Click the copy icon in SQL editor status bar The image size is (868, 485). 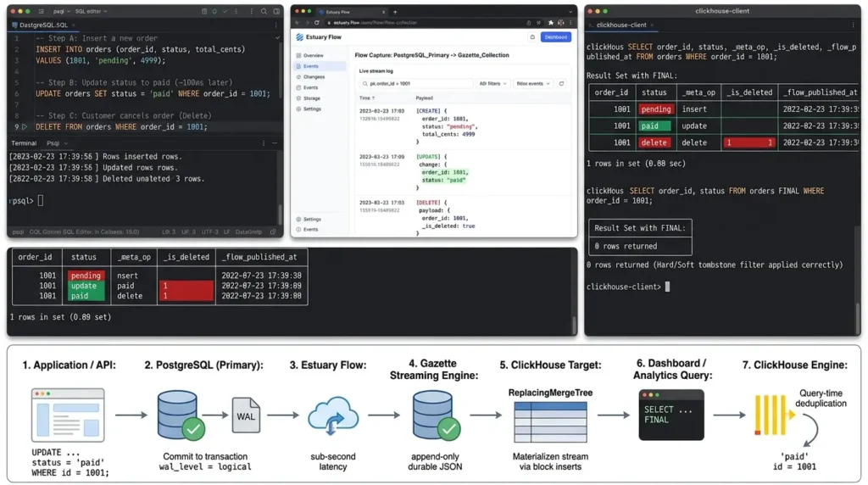273,232
